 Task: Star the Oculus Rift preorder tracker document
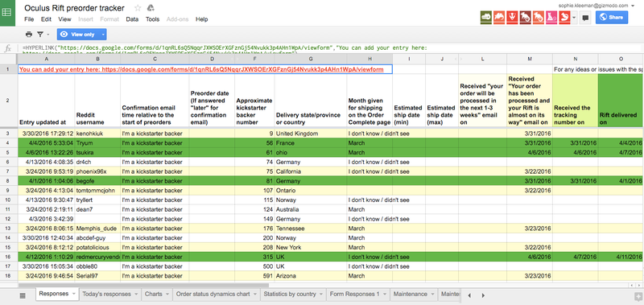tap(138, 8)
